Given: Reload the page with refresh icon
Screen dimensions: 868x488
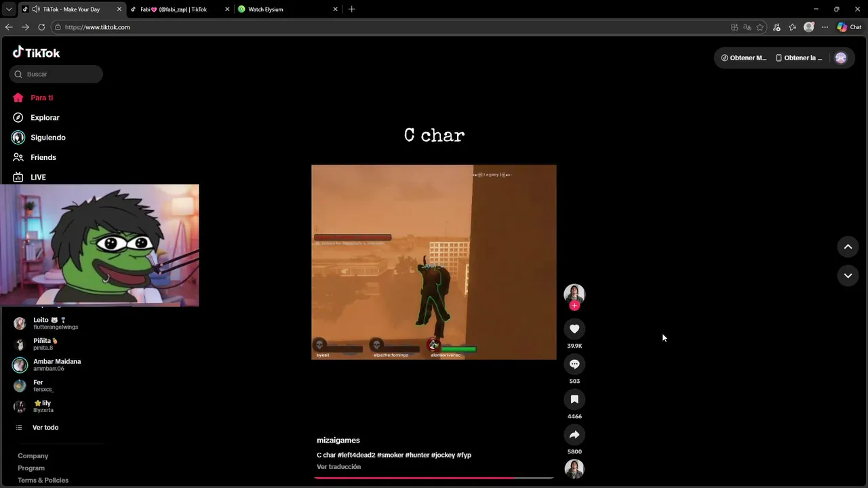Looking at the screenshot, I should pyautogui.click(x=41, y=27).
